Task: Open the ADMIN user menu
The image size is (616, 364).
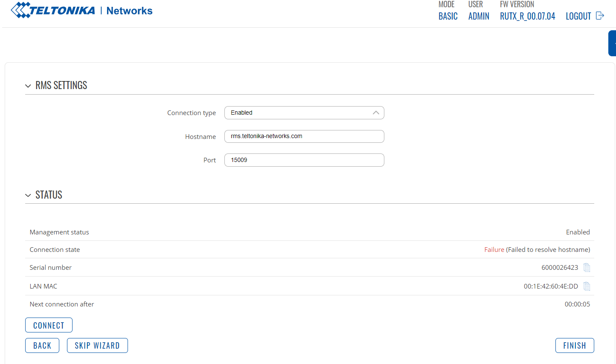Action: [479, 16]
